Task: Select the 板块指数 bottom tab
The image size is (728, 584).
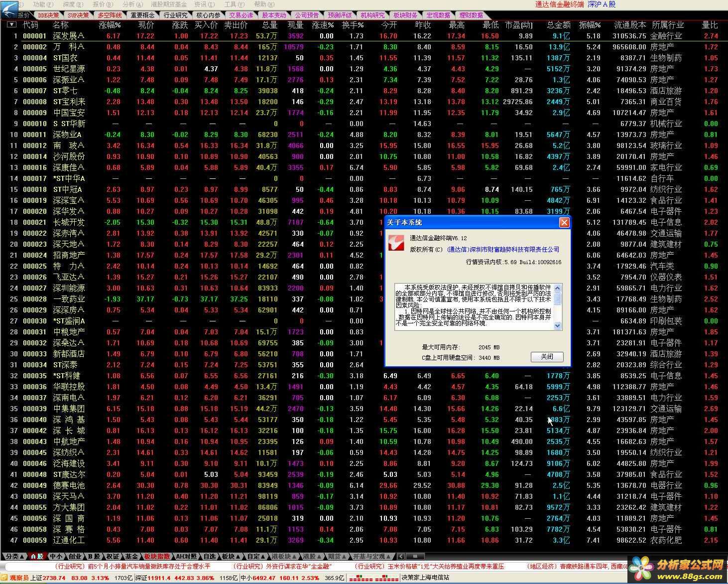Action: click(157, 557)
